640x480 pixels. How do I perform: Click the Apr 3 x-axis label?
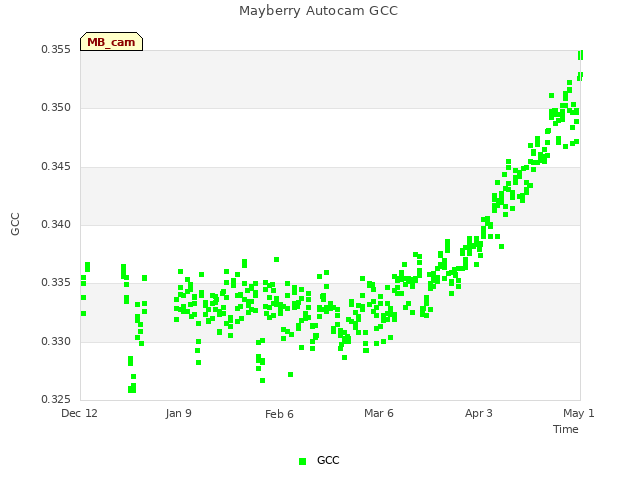click(479, 413)
